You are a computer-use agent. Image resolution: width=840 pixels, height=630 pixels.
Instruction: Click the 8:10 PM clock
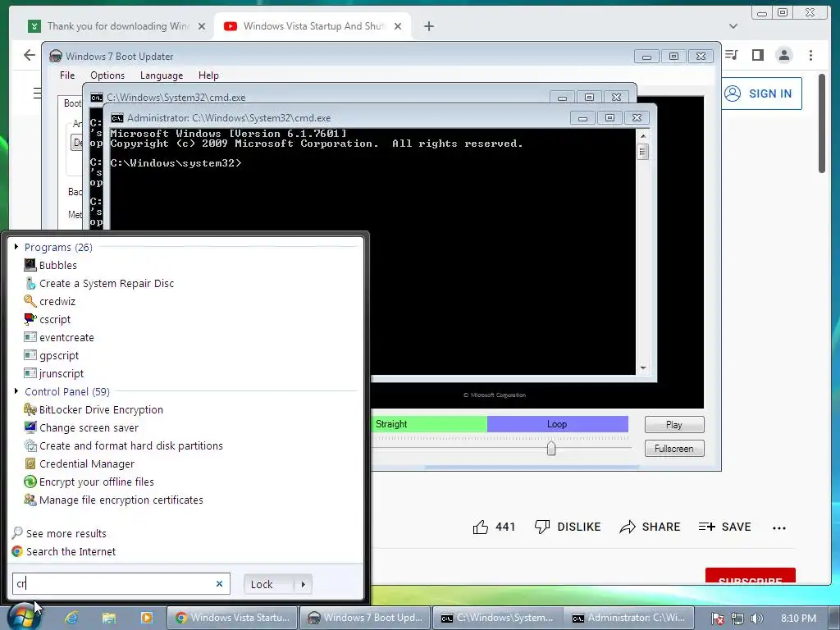798,619
